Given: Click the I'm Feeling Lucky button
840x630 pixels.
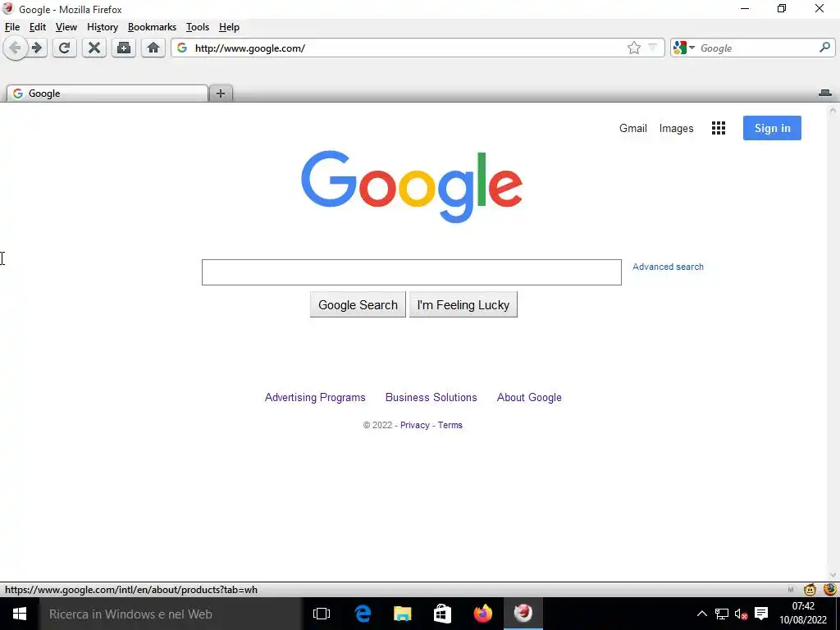Looking at the screenshot, I should click(x=463, y=305).
